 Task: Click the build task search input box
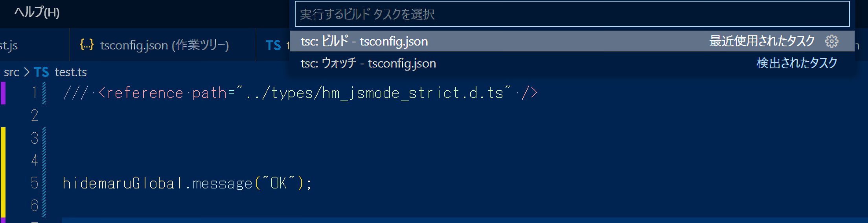tap(572, 14)
